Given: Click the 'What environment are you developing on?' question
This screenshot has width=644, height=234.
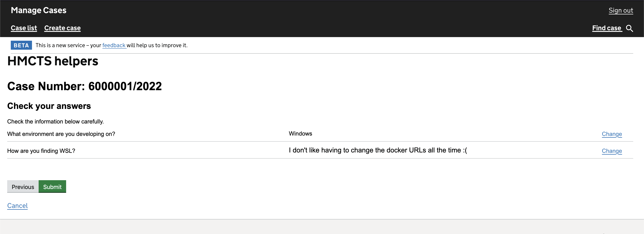Looking at the screenshot, I should 61,134.
